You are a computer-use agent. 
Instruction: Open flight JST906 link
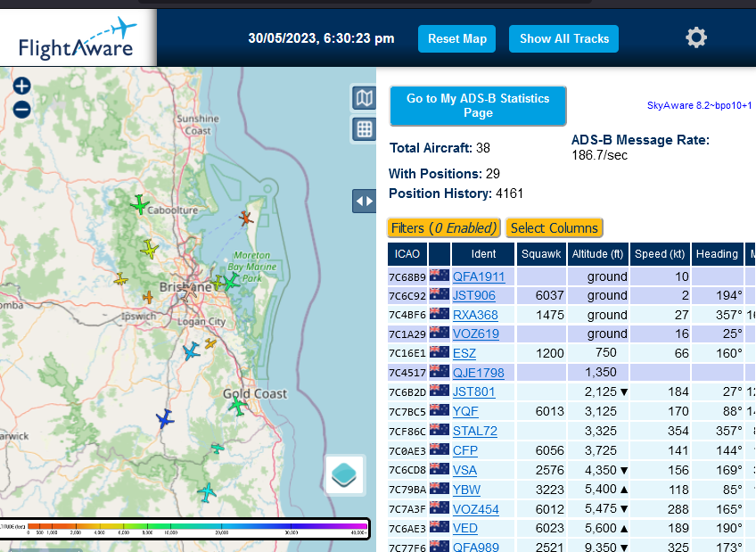point(474,295)
